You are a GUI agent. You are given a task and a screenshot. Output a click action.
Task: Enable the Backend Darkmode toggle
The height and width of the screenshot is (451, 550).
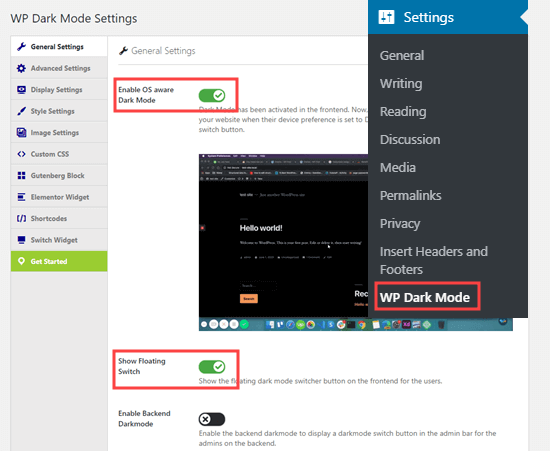(x=212, y=419)
